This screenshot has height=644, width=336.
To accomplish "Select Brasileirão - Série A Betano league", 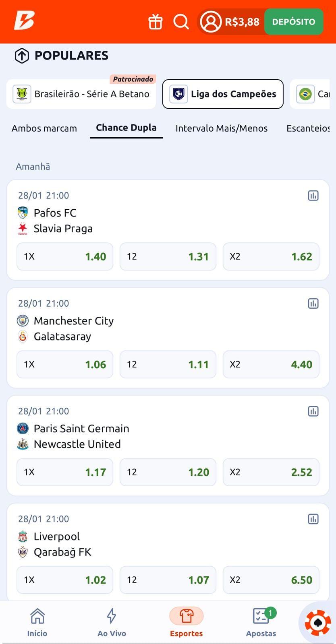I will [x=81, y=94].
